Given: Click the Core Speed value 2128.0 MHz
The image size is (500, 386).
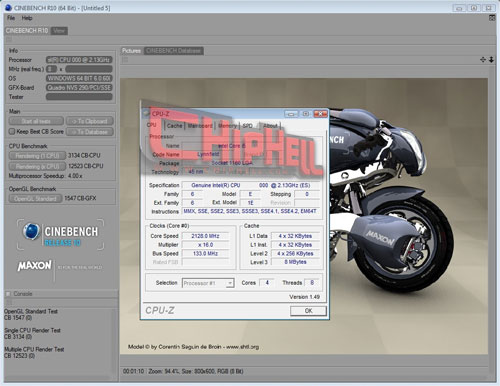Looking at the screenshot, I should pyautogui.click(x=205, y=236).
